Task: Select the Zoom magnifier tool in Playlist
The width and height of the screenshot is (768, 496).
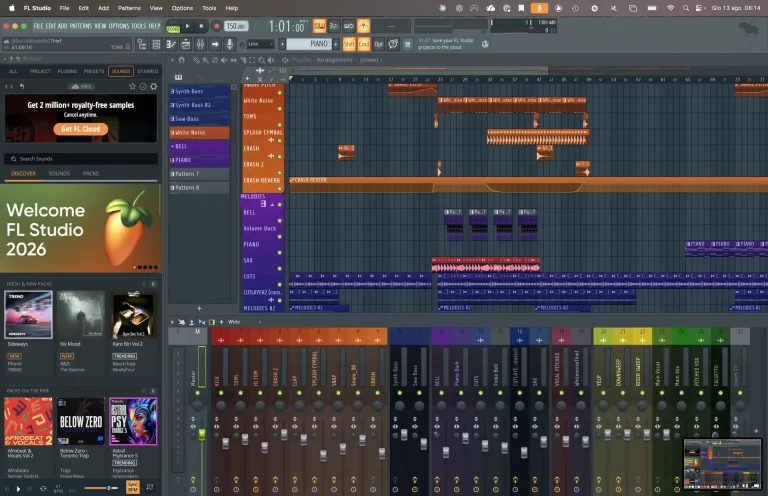Action: 262,60
